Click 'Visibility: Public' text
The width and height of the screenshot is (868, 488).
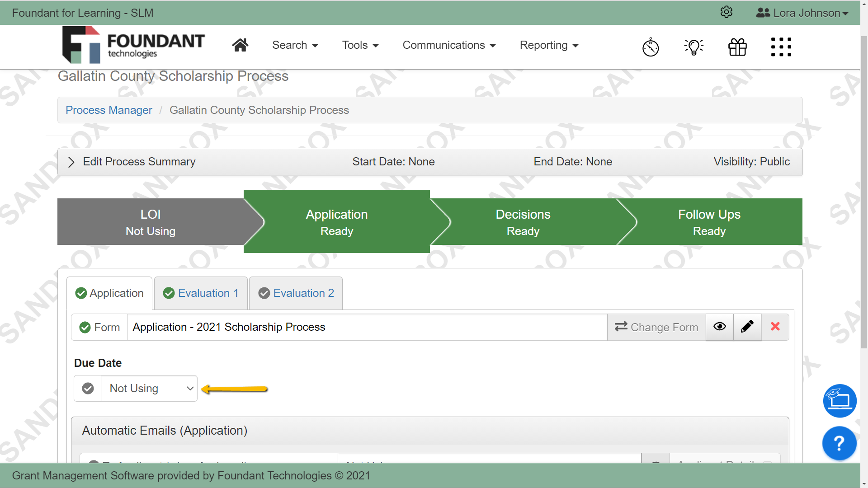coord(752,162)
